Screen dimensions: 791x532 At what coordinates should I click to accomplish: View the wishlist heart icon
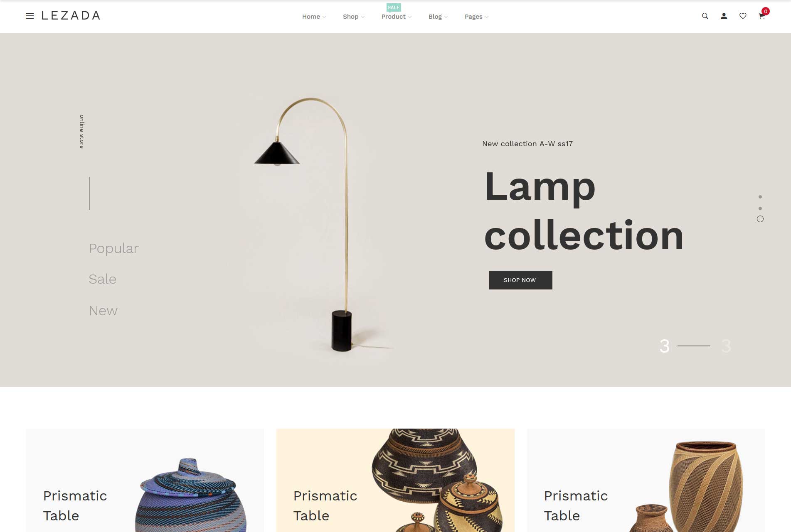(x=743, y=16)
